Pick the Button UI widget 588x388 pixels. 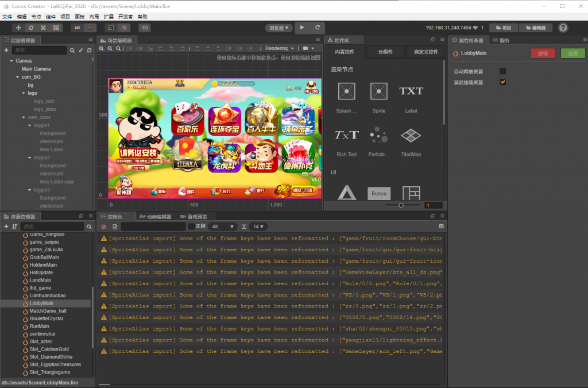click(x=379, y=194)
